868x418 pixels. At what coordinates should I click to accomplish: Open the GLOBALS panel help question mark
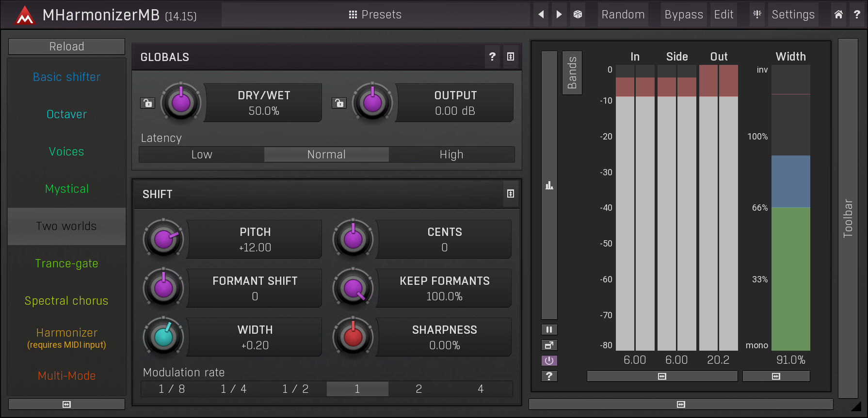click(x=492, y=57)
